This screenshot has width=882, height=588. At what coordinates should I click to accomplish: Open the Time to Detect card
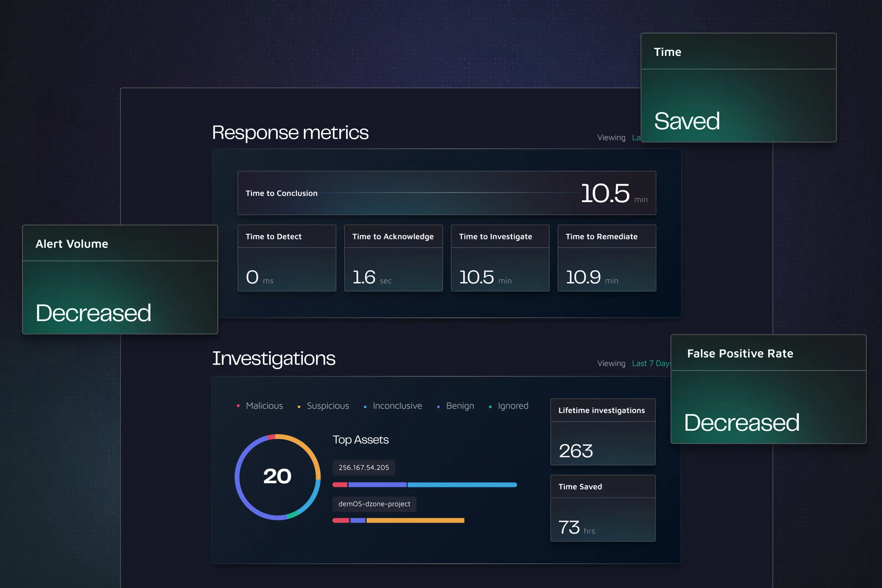[287, 258]
